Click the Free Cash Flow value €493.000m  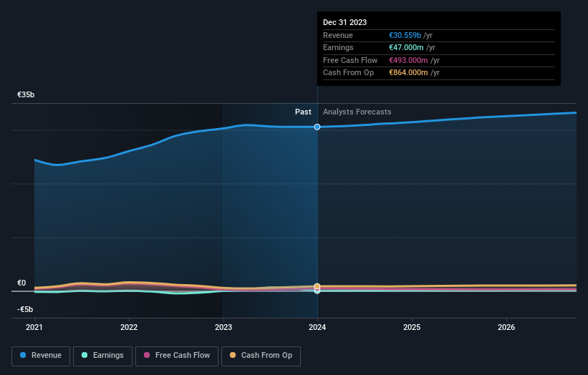408,60
